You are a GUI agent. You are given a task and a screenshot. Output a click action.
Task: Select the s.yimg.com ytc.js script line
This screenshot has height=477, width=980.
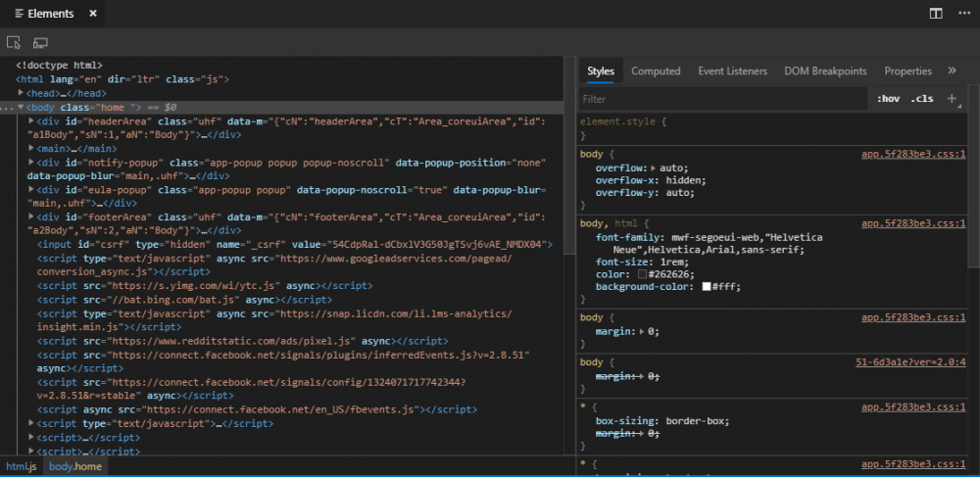(205, 285)
